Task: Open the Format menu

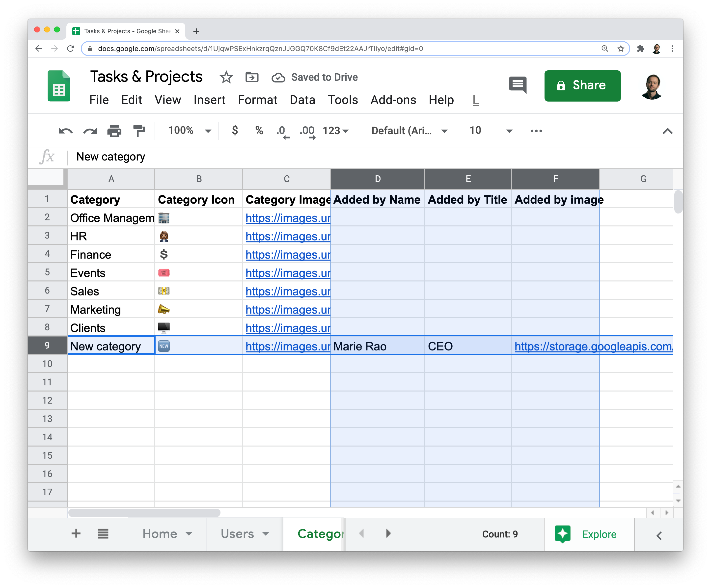Action: [x=257, y=100]
